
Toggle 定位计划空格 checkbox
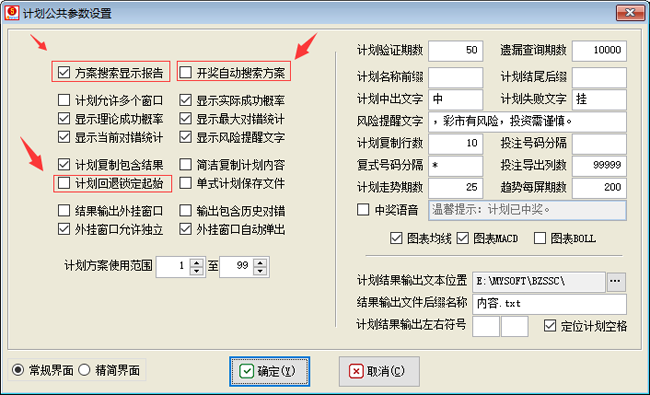pyautogui.click(x=550, y=326)
